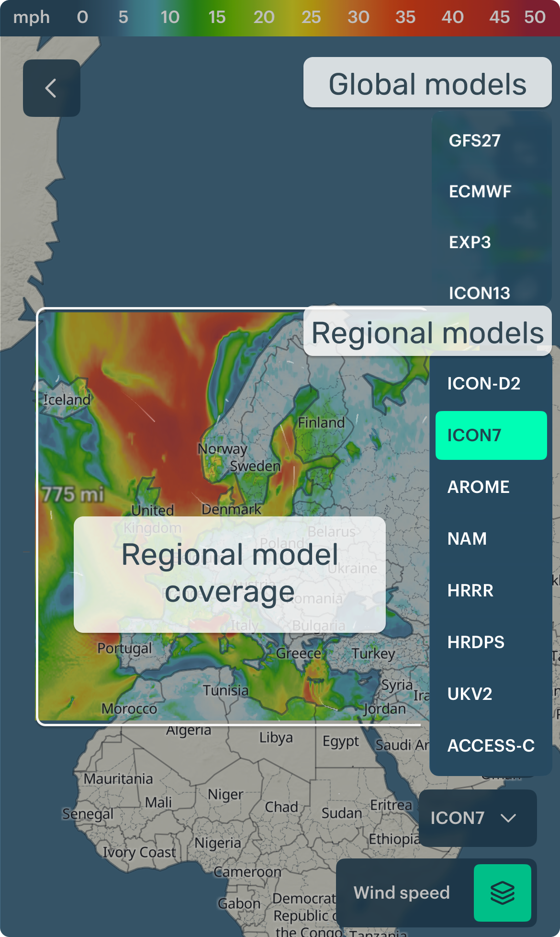This screenshot has height=937, width=560.
Task: Click the Regional models heading
Action: coord(427,331)
